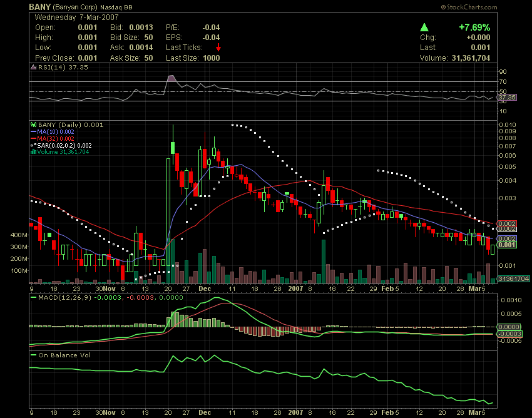Screen dimensions: 532x418
Task: Click the red down arrow beside Last Ticks
Action: coord(218,48)
